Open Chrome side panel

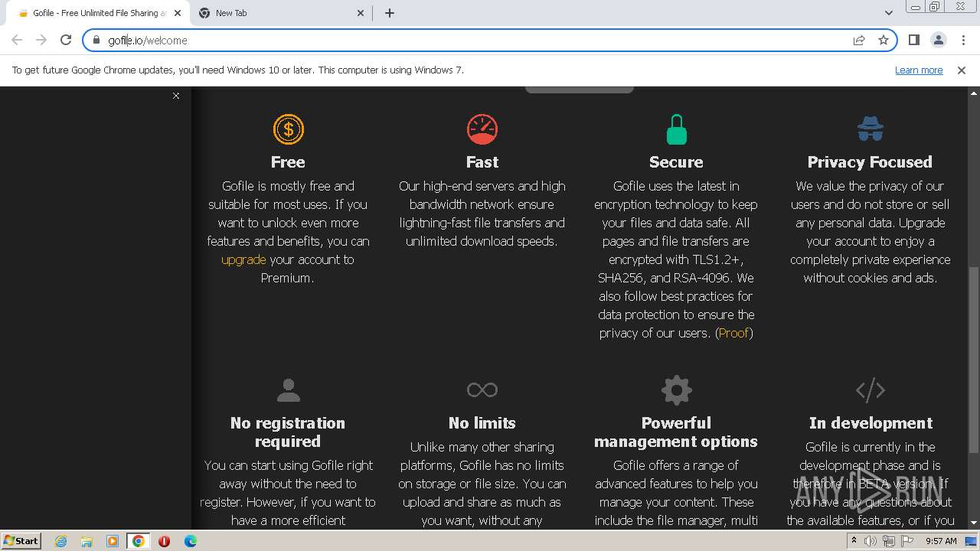click(913, 40)
